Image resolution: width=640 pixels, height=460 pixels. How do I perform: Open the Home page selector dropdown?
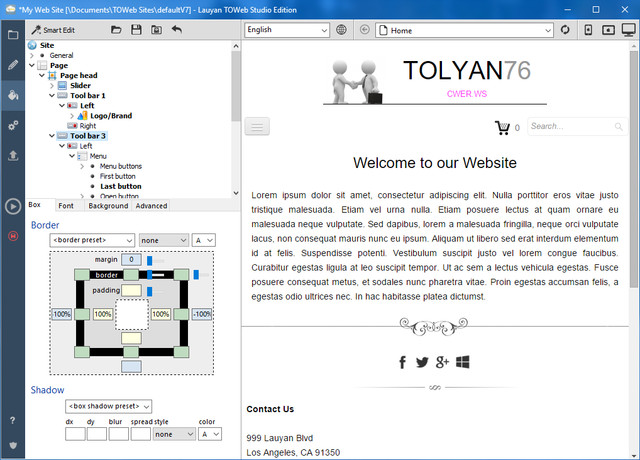tap(464, 30)
